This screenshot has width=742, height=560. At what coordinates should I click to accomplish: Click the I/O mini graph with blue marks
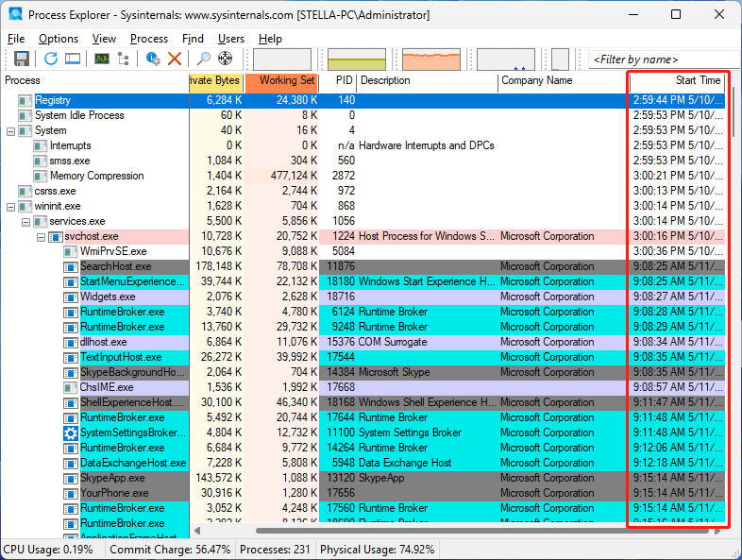pos(506,59)
